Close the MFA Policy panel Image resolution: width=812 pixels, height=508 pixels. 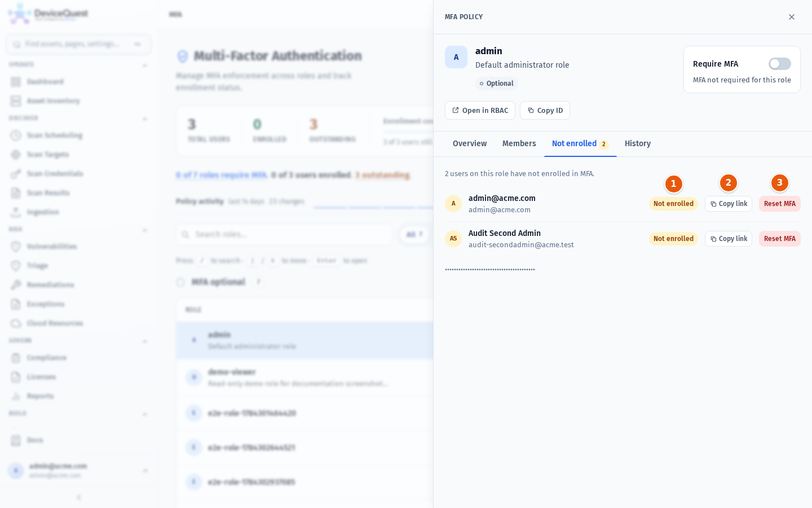tap(792, 17)
